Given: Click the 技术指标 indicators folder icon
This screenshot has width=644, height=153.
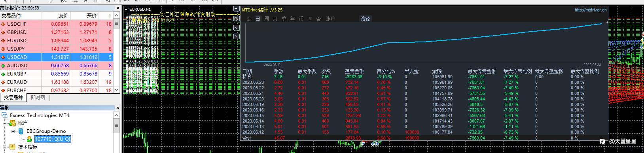Looking at the screenshot, I should [12, 147].
